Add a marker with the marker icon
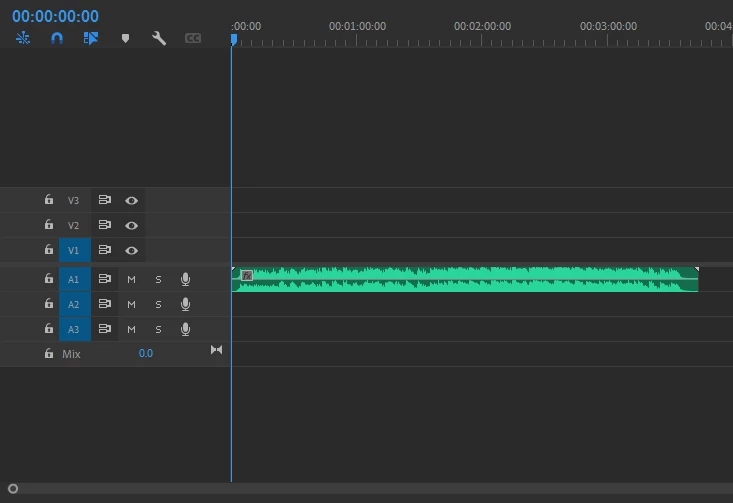The width and height of the screenshot is (733, 503). 125,38
